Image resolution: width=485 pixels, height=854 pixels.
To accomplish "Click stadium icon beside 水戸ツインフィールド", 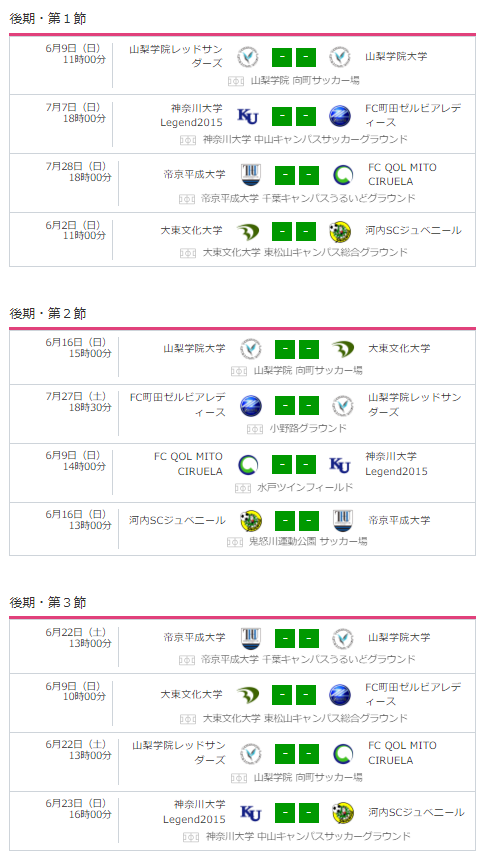I will coord(242,487).
